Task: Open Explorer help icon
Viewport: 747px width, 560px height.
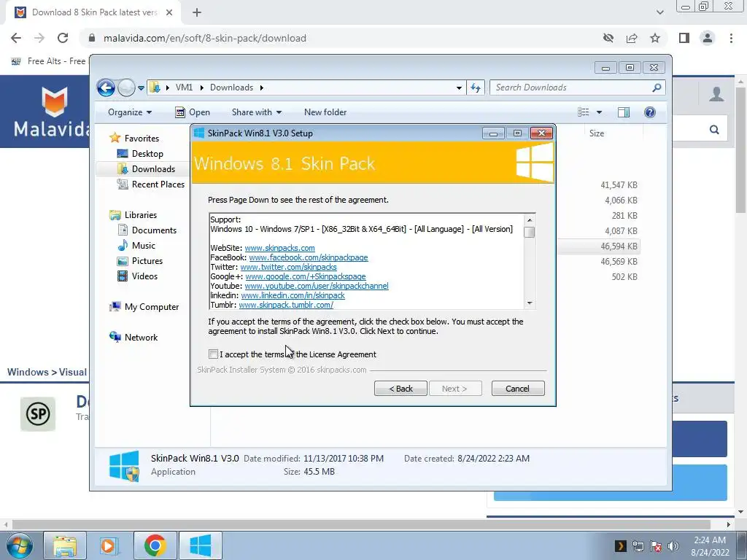Action: tap(650, 112)
